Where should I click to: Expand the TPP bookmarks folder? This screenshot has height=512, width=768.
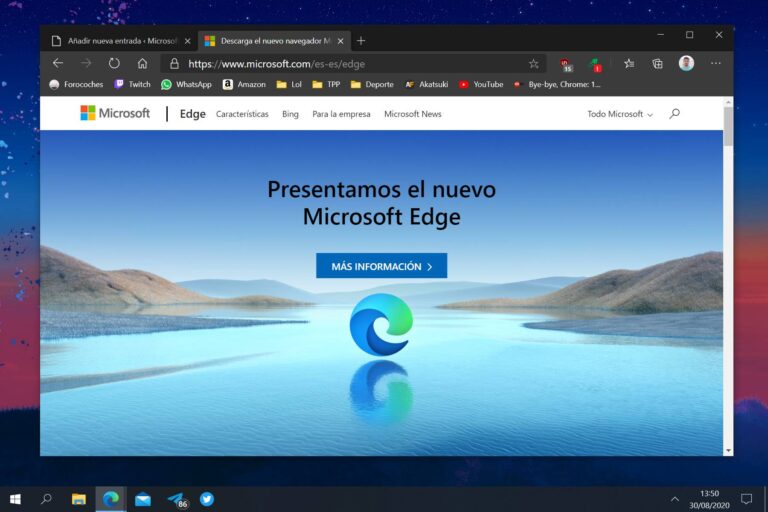pos(326,84)
